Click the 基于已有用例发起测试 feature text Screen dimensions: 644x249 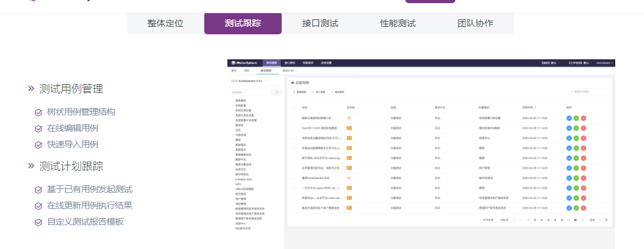point(89,190)
